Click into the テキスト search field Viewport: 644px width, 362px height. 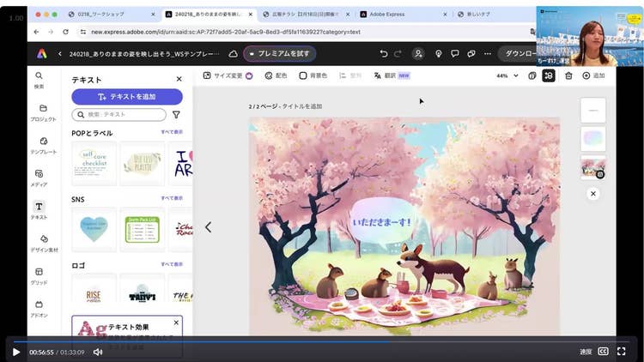119,114
